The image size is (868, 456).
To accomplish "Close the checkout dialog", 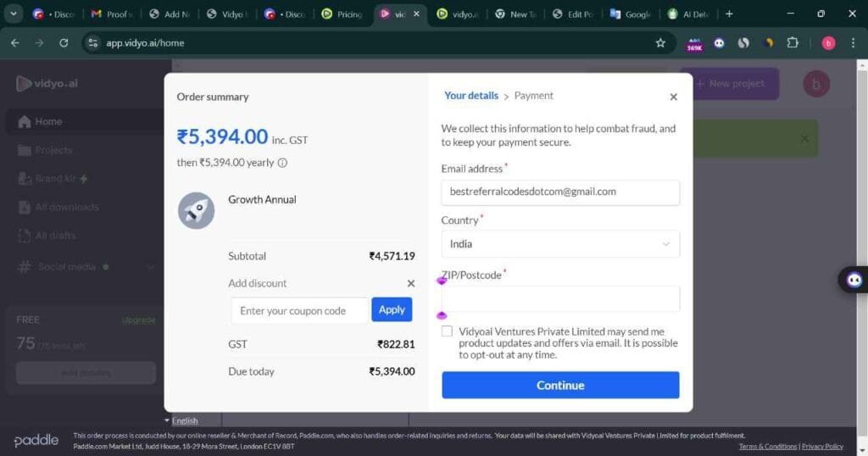I will [673, 97].
